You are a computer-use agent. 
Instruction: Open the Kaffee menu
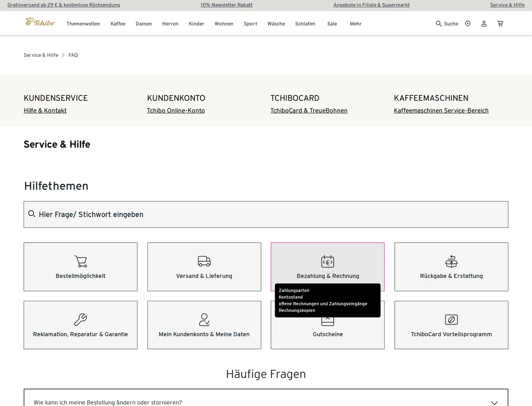(x=118, y=24)
